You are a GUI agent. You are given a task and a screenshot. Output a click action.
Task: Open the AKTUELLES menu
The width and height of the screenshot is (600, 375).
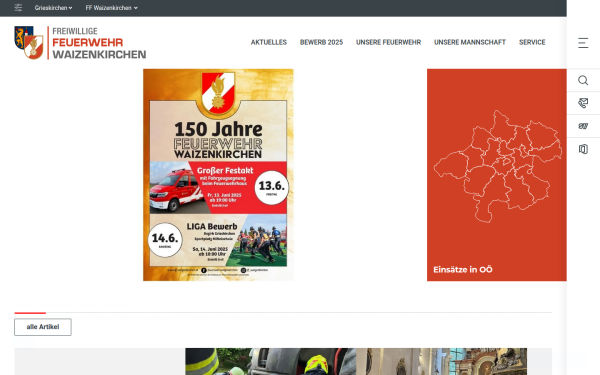[269, 42]
